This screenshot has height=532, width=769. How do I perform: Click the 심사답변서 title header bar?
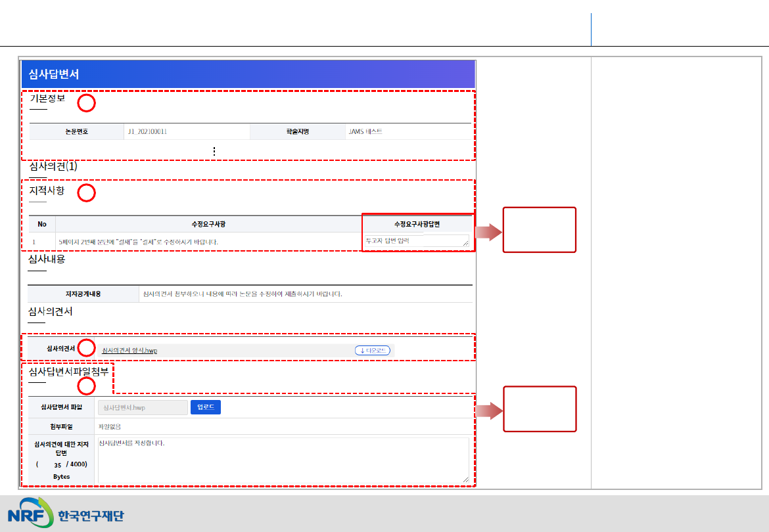pos(248,74)
